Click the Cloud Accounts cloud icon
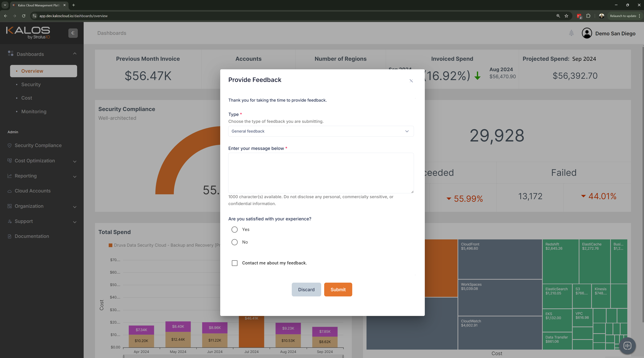 [10, 191]
